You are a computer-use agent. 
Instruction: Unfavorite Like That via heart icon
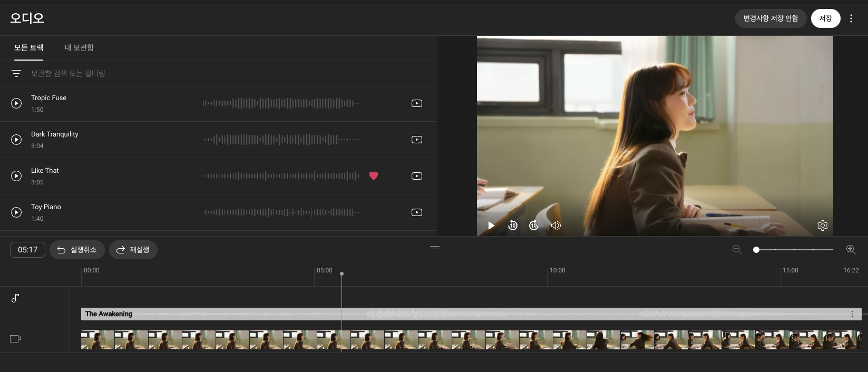click(x=374, y=176)
